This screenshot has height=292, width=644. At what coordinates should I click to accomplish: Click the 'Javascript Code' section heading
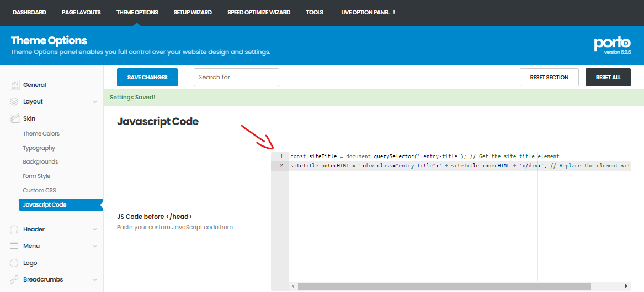(158, 122)
